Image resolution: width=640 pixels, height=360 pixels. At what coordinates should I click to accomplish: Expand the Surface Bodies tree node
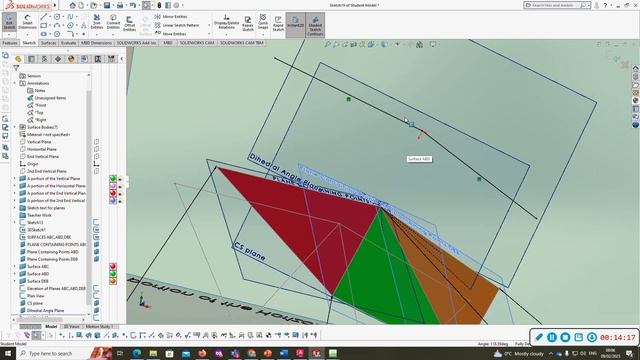pyautogui.click(x=15, y=127)
